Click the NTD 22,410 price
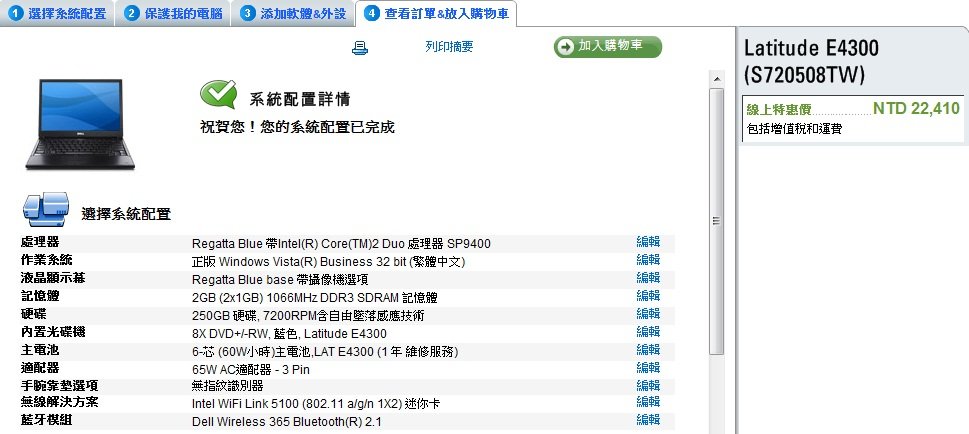The height and width of the screenshot is (434, 969). click(x=916, y=109)
